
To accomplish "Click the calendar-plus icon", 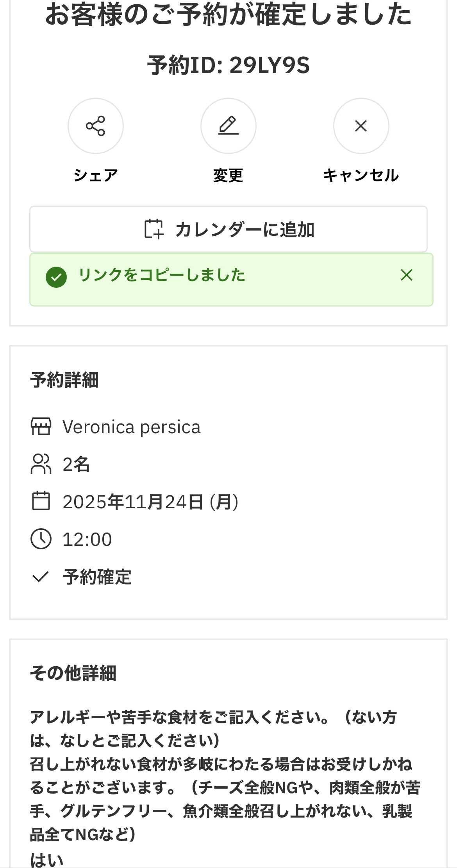I will point(154,229).
